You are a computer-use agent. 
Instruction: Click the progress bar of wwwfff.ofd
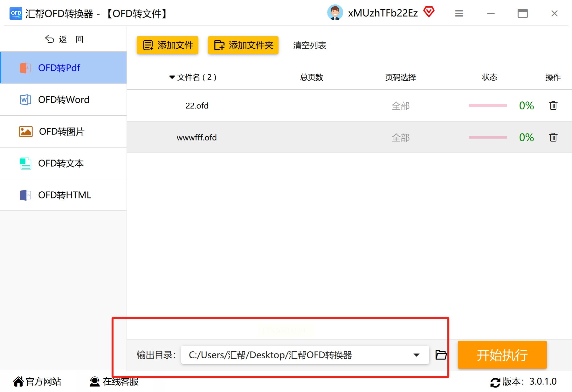pyautogui.click(x=487, y=137)
